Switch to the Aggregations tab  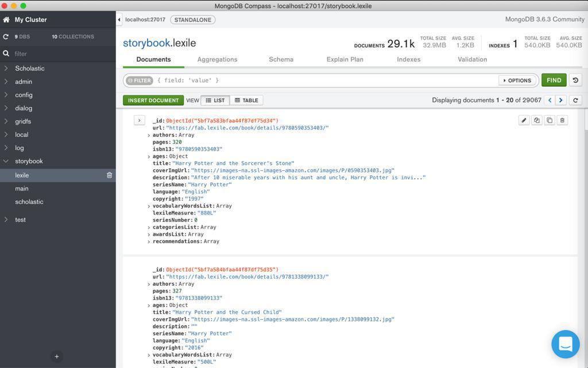click(x=217, y=59)
